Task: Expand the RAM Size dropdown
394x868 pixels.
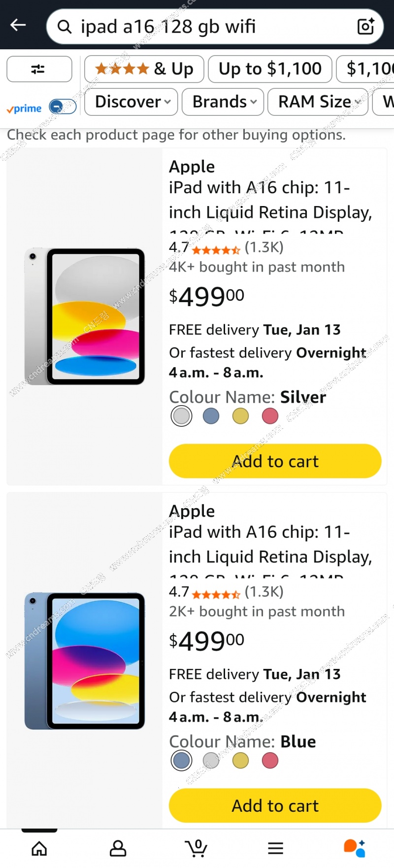Action: pyautogui.click(x=318, y=102)
